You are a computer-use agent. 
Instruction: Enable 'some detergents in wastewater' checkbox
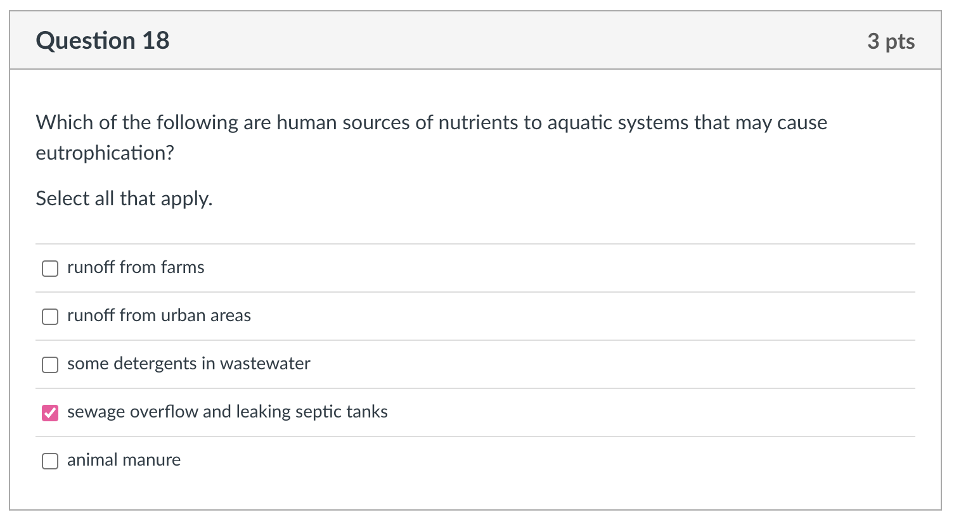tap(50, 365)
